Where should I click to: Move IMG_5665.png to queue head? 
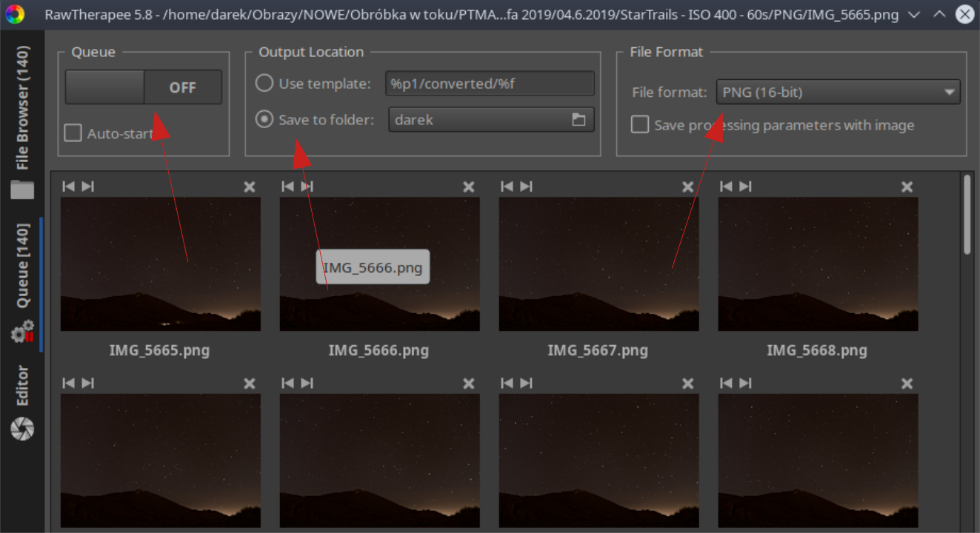click(x=68, y=187)
